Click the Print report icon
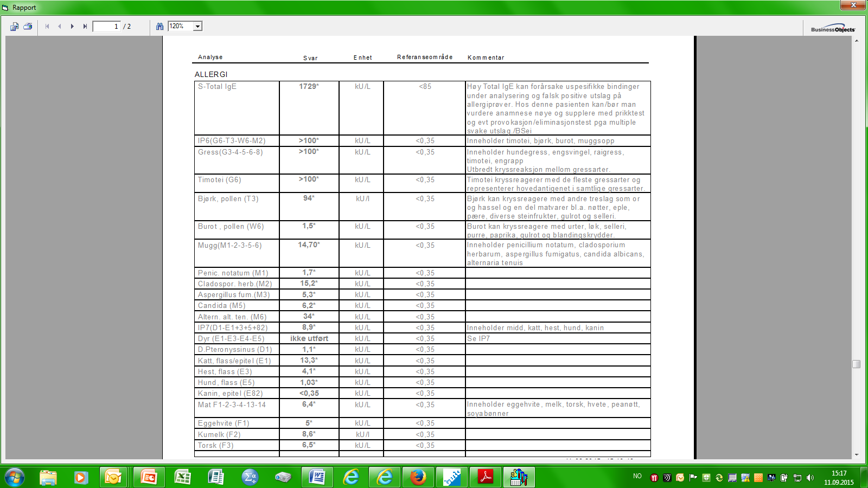868x488 pixels. coord(28,26)
